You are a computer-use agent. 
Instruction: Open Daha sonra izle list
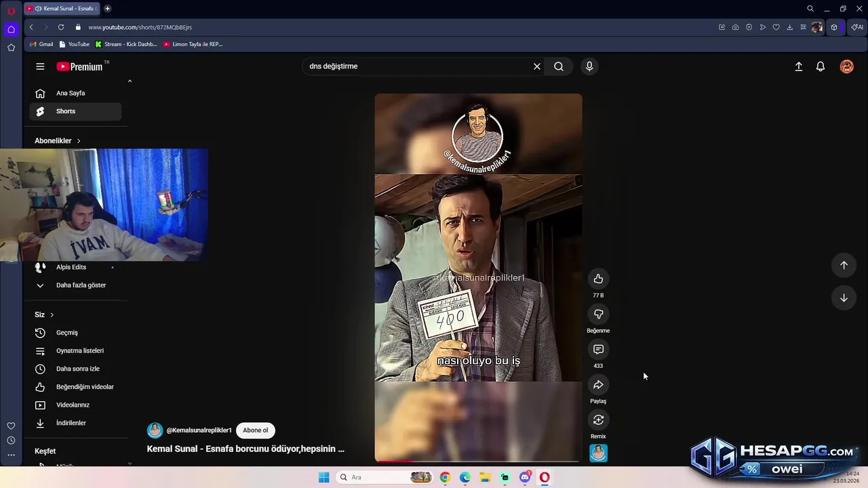pyautogui.click(x=75, y=369)
